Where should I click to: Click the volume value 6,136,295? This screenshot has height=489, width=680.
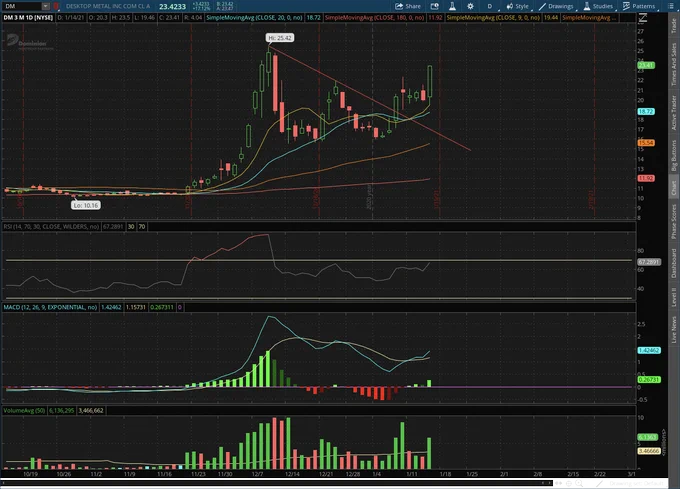coord(62,410)
